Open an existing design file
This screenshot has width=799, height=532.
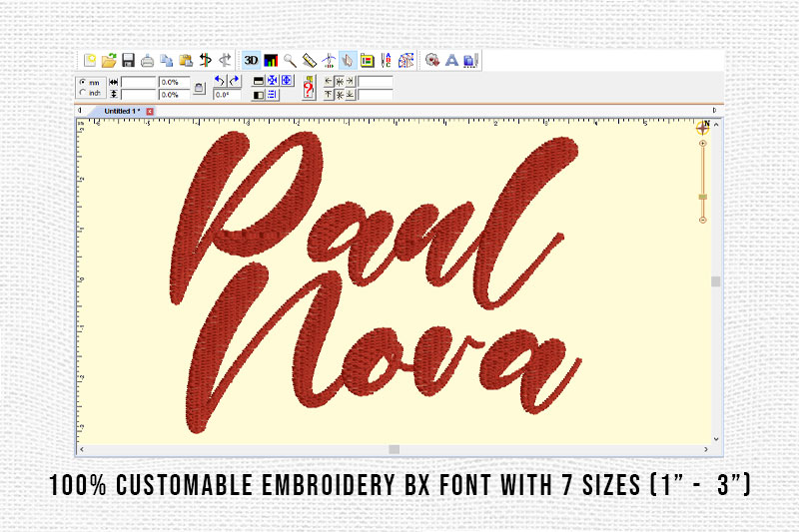[x=109, y=61]
